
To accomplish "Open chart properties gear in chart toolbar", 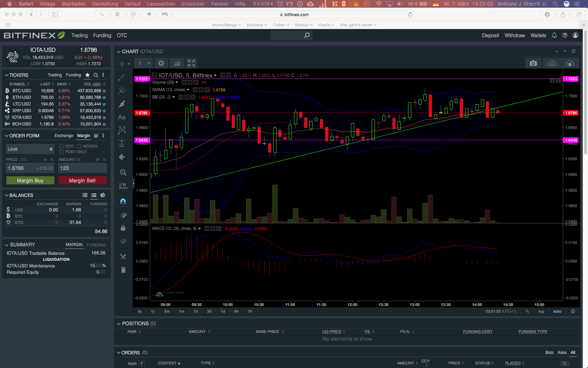I will click(x=161, y=63).
